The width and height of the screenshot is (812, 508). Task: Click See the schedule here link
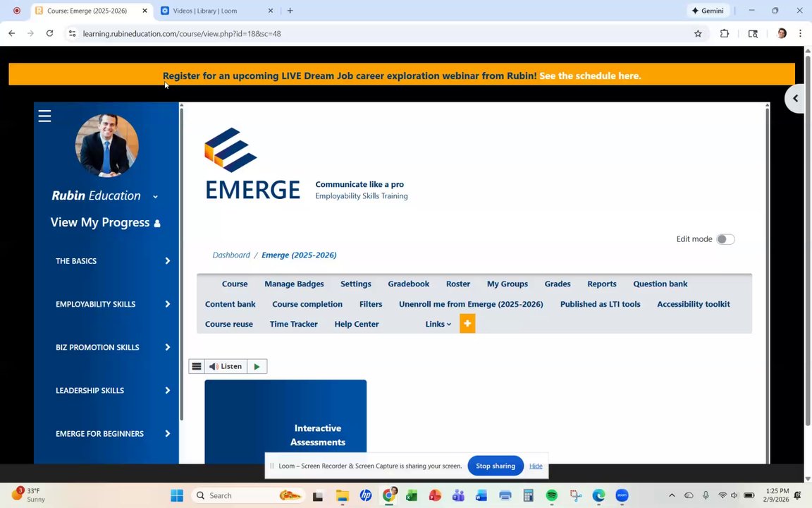click(590, 75)
